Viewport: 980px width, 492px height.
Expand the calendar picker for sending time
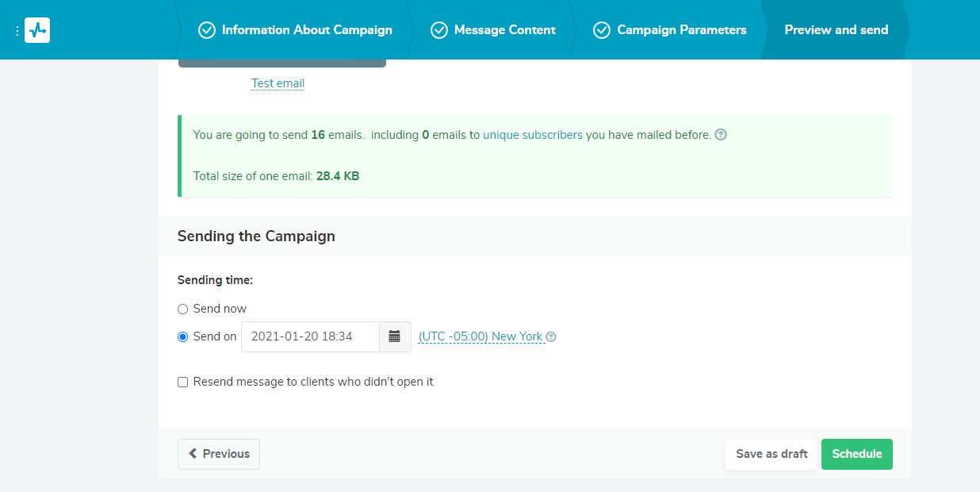click(395, 336)
